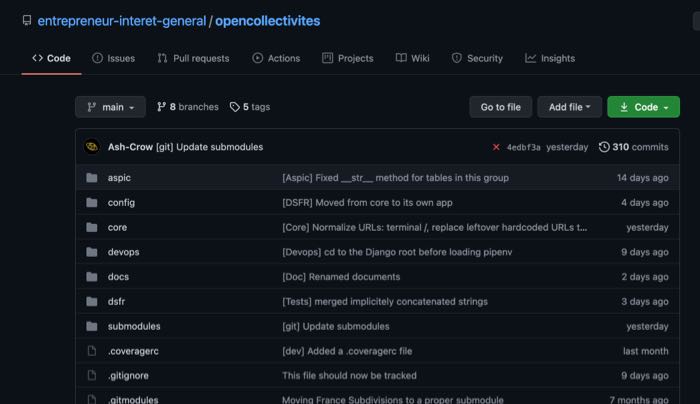700x404 pixels.
Task: Click the folder icon for devops
Action: tap(92, 252)
